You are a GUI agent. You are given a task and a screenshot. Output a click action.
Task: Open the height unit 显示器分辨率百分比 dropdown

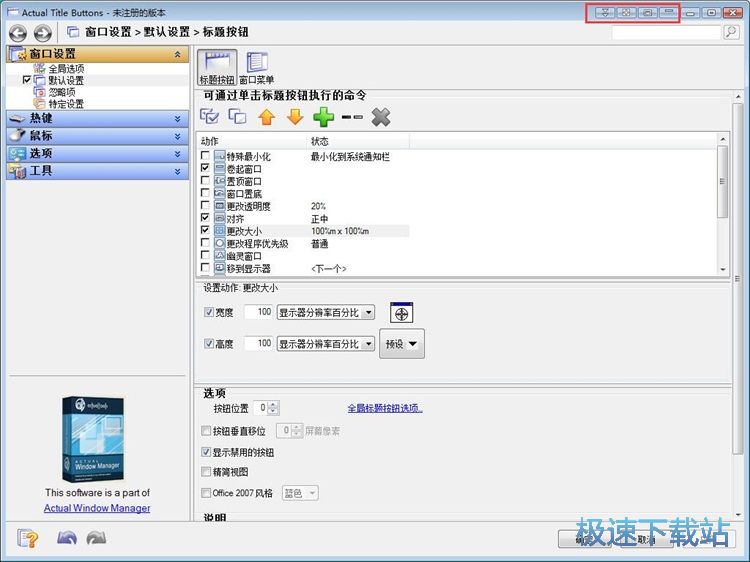326,344
